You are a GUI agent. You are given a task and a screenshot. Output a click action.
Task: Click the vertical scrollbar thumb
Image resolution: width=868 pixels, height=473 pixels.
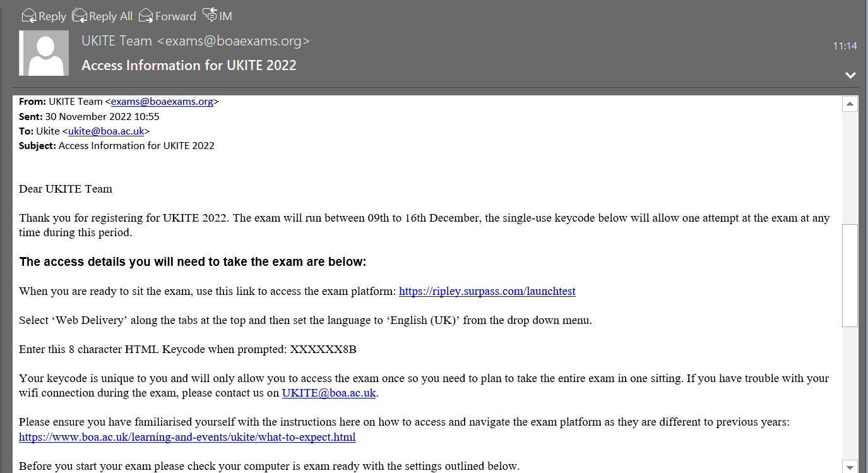pos(850,275)
